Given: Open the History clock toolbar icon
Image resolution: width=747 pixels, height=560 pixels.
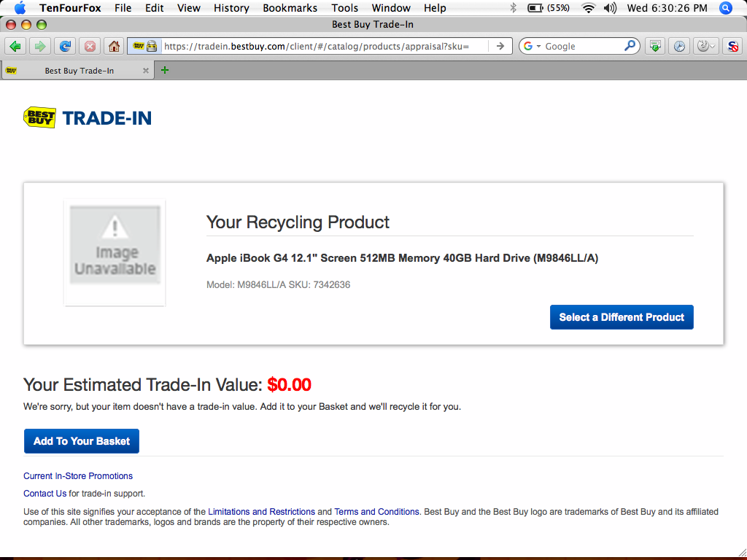Looking at the screenshot, I should pyautogui.click(x=679, y=46).
